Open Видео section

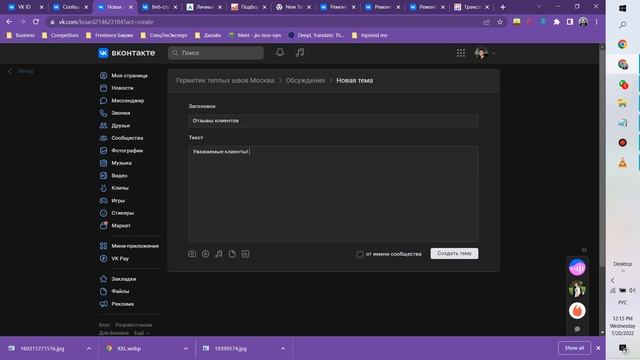point(114,176)
